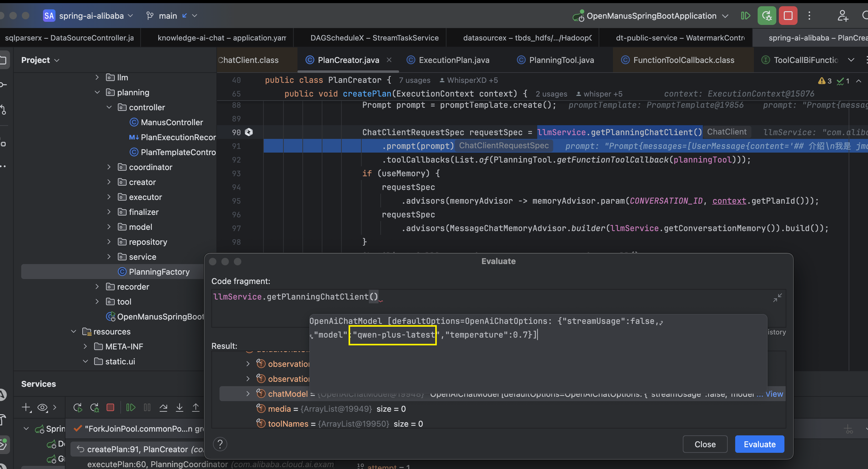Screen dimensions: 868x469
Task: Toggle the breakpoint marker on line 90
Action: pyautogui.click(x=249, y=132)
